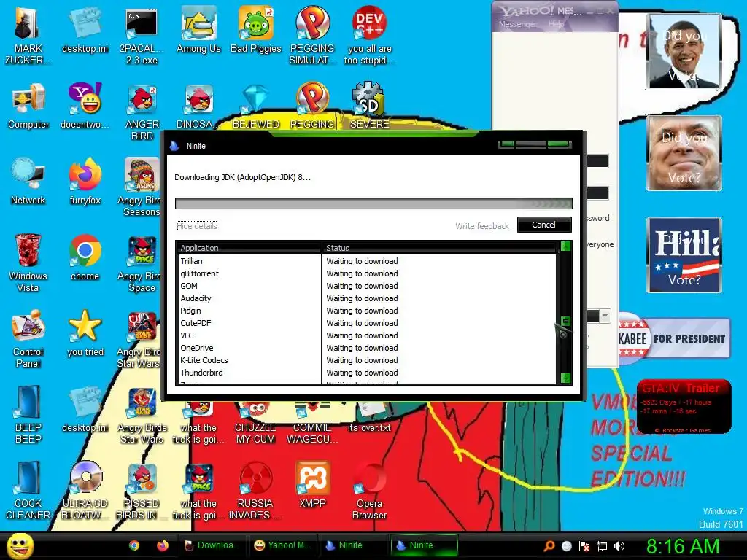Image resolution: width=747 pixels, height=560 pixels.
Task: Open the RUSSIA INVADES shortcut
Action: pyautogui.click(x=255, y=490)
